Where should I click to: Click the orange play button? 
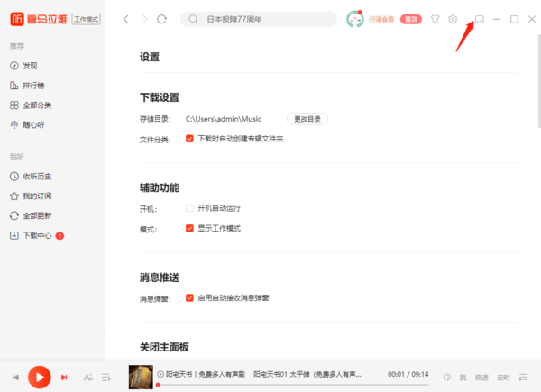pyautogui.click(x=39, y=377)
